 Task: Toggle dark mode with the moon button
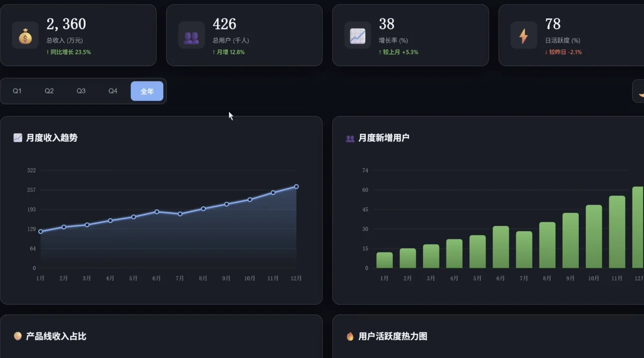coord(641,91)
